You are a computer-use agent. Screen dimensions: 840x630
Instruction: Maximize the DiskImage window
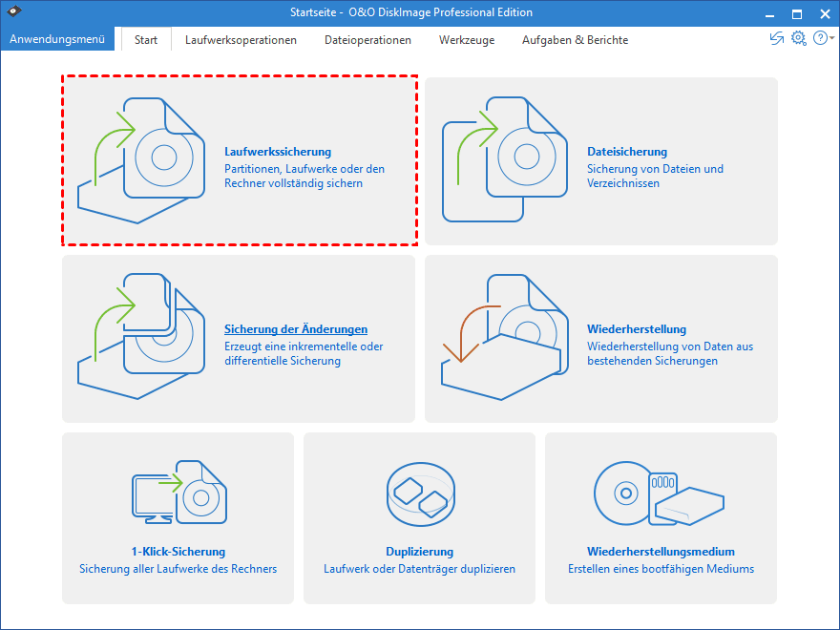797,14
